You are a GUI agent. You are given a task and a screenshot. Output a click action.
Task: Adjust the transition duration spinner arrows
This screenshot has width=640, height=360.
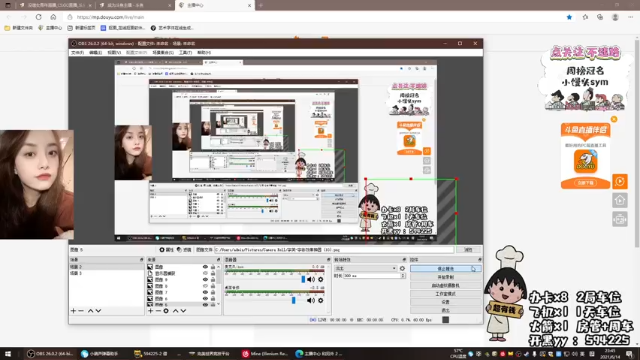pos(403,276)
